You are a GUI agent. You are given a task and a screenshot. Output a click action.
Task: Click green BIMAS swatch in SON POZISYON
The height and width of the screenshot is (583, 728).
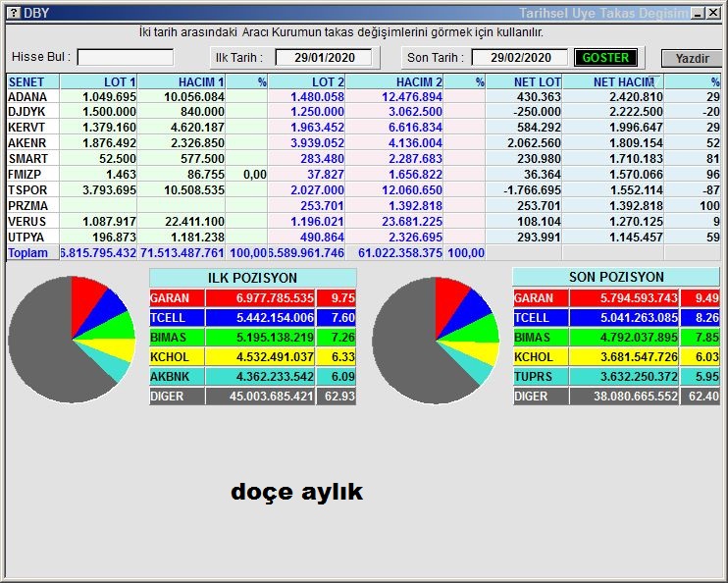click(541, 338)
